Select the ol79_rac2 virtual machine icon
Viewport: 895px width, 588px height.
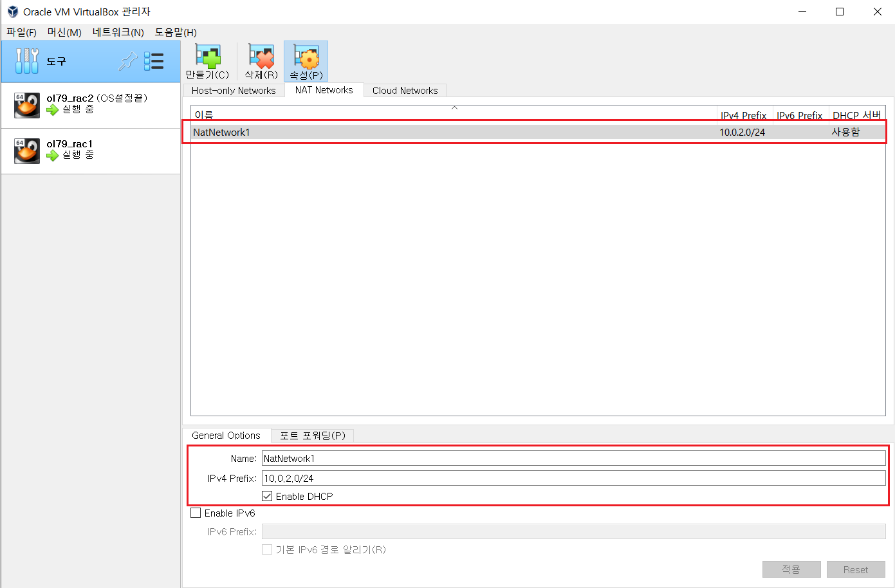27,105
